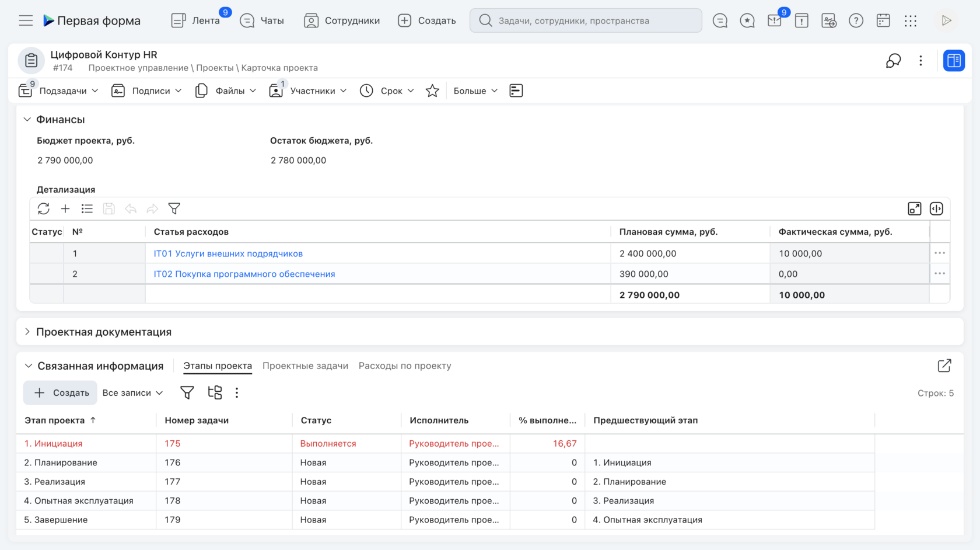
Task: Open the calendar icon in the header
Action: (x=883, y=20)
